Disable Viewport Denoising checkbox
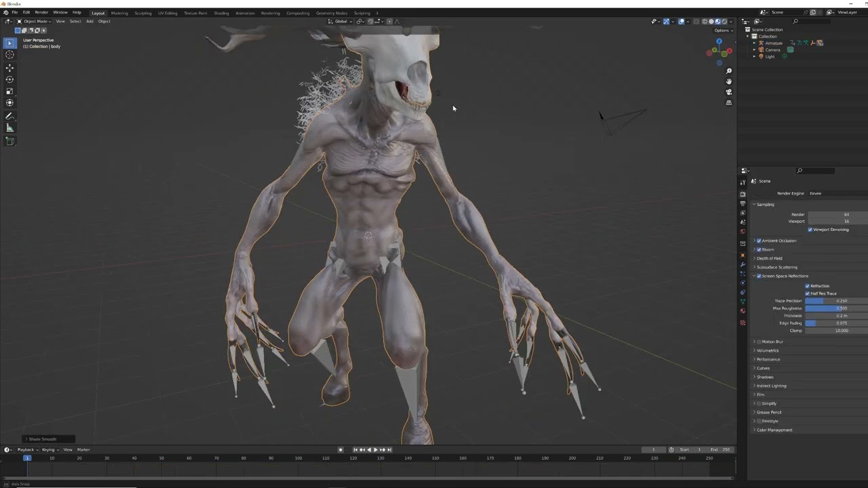Image resolution: width=868 pixels, height=488 pixels. pos(810,230)
